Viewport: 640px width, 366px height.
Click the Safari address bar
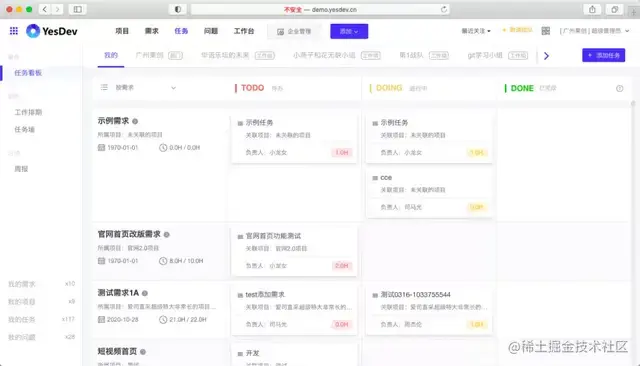point(320,9)
